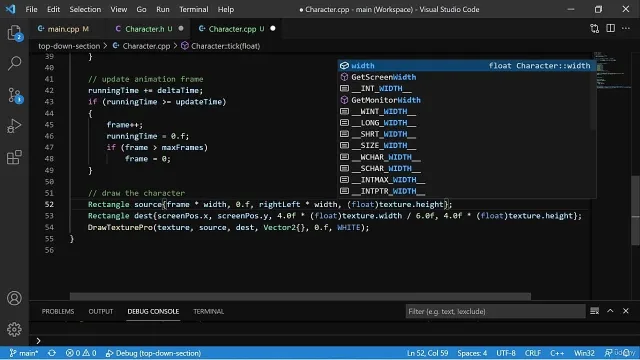Click the main* branch in status bar

coord(24,353)
